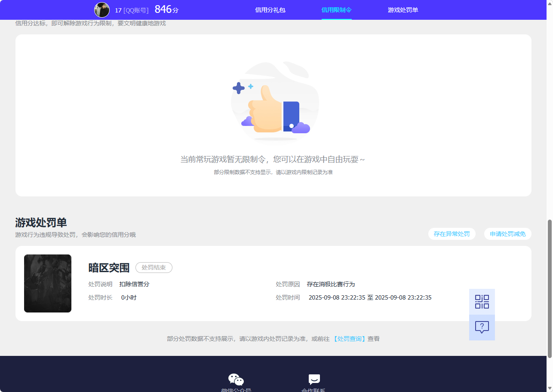Click the 扣除信誉分 penalty description
This screenshot has width=553, height=392.
134,284
